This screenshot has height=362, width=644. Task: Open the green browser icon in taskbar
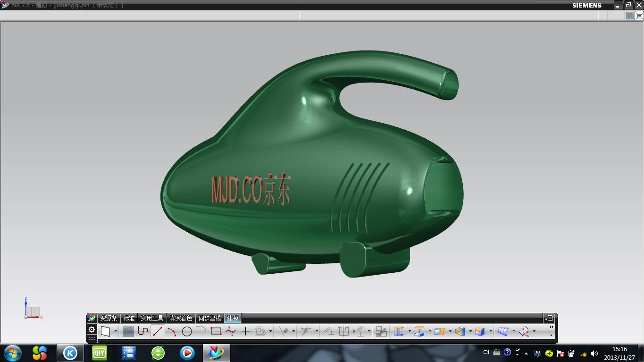pyautogui.click(x=158, y=353)
